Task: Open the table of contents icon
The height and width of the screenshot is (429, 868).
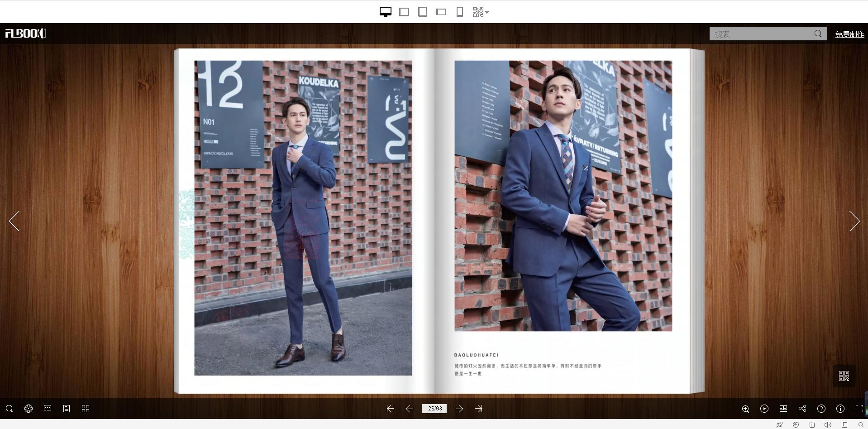Action: coord(67,409)
